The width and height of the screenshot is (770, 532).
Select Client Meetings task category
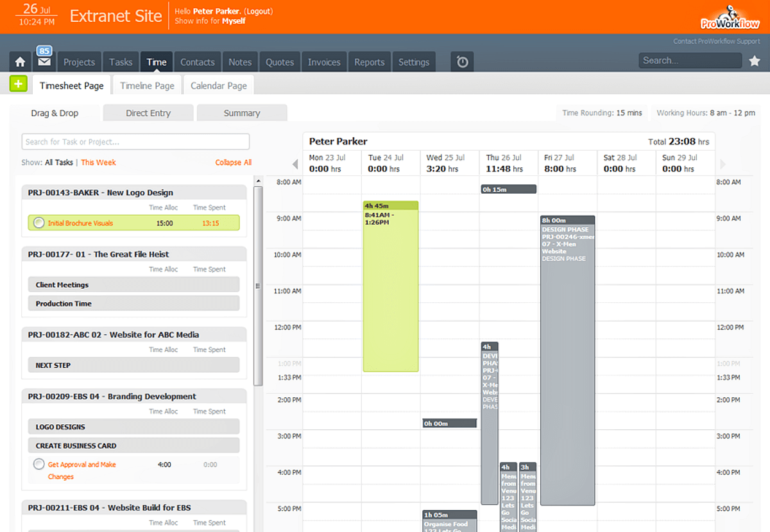click(133, 284)
